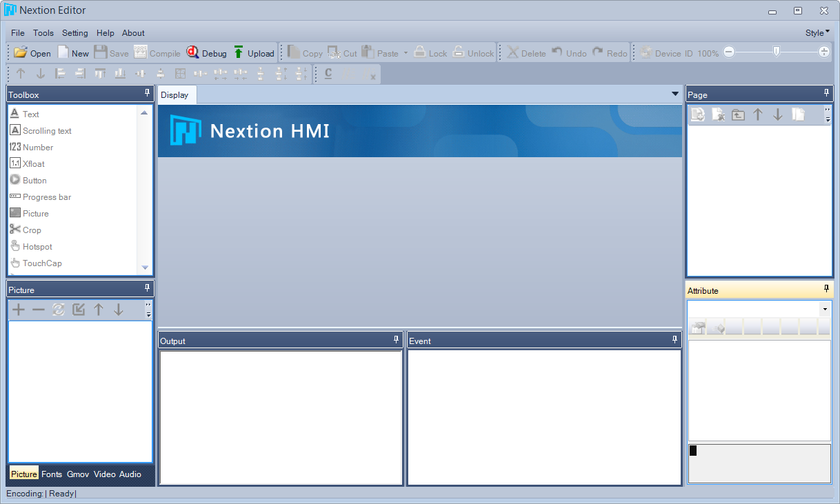Click the zoom in plus icon

click(824, 52)
